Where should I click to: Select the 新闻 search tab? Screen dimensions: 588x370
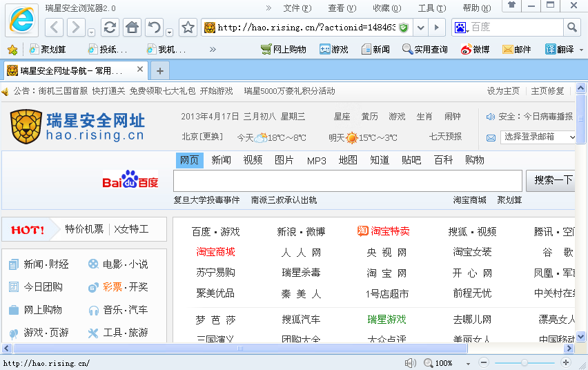221,160
